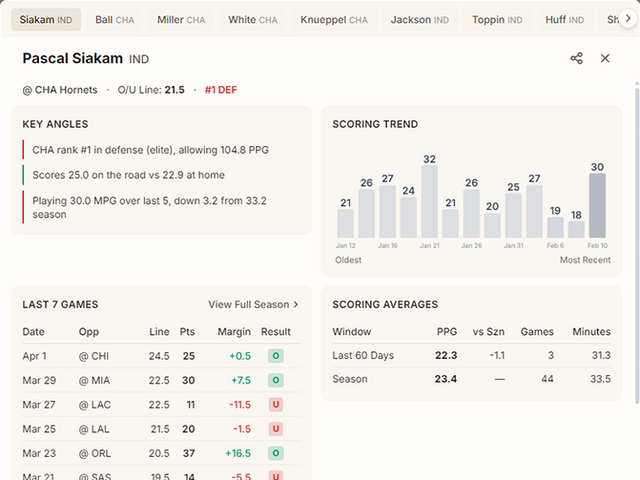Click the Games column header
Viewport: 640px width, 480px height.
coord(537,331)
